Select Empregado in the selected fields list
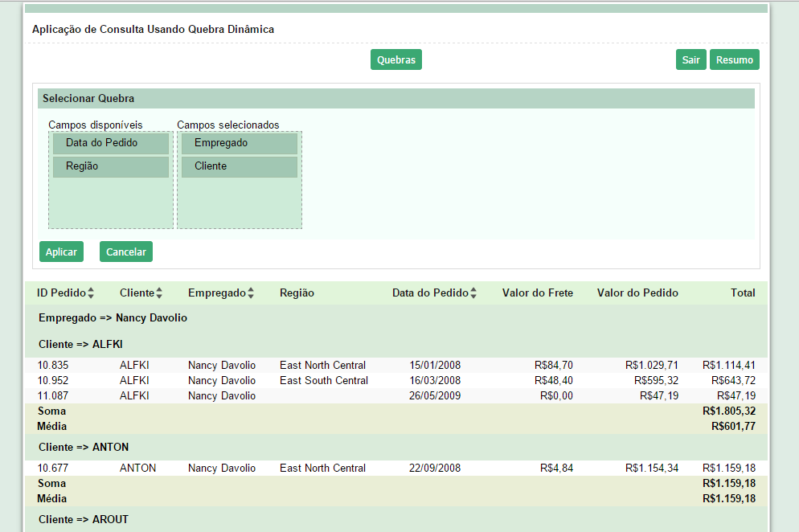 pyautogui.click(x=239, y=143)
